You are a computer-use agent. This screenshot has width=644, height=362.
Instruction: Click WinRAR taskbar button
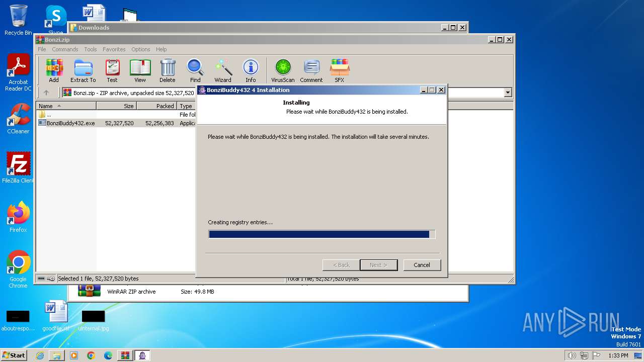[125, 355]
